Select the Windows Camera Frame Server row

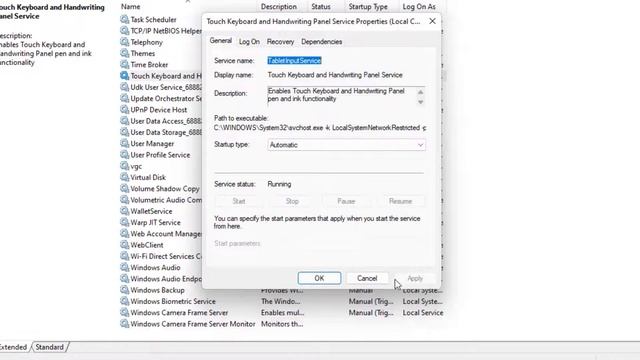pos(282,313)
